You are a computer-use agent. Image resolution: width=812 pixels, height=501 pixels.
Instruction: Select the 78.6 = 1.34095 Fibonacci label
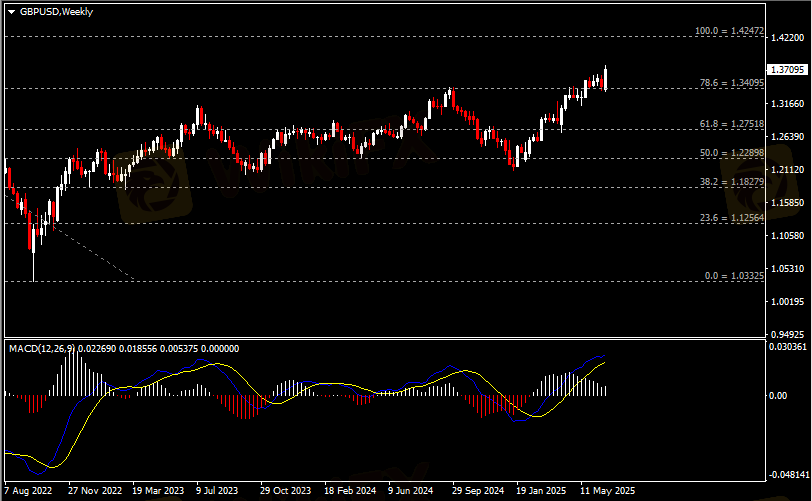pos(732,83)
